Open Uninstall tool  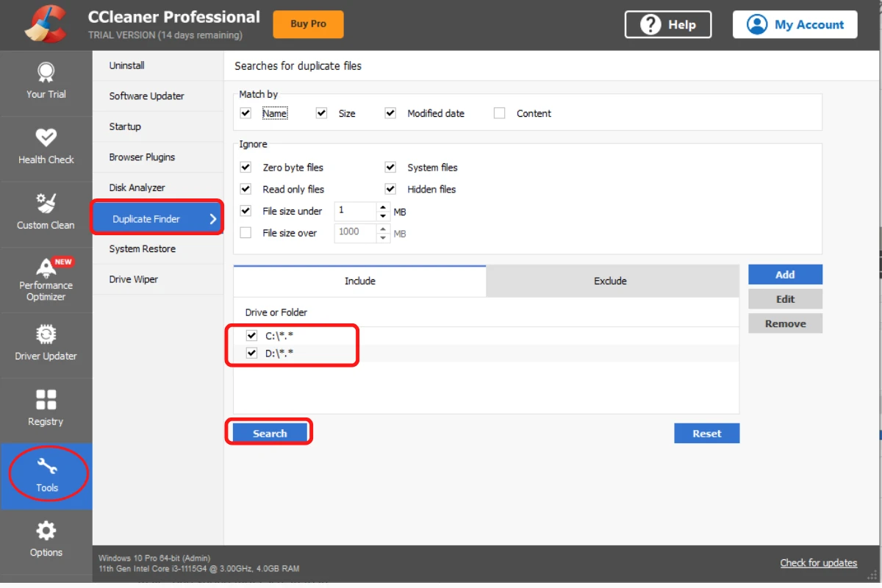coord(158,65)
